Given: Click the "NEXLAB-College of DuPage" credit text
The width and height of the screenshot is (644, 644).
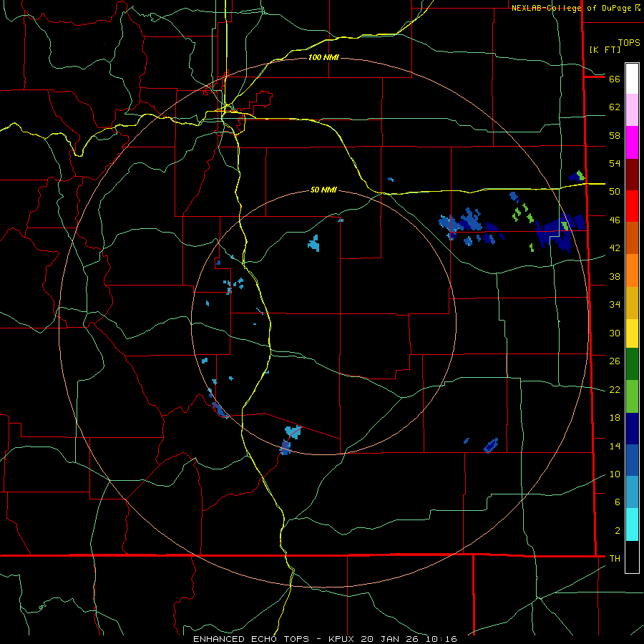Looking at the screenshot, I should pyautogui.click(x=572, y=8).
